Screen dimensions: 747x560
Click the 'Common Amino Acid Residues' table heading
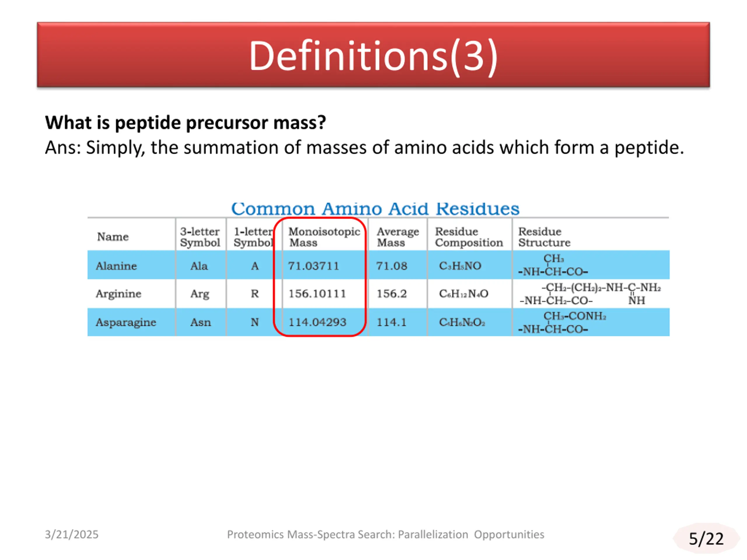click(375, 209)
